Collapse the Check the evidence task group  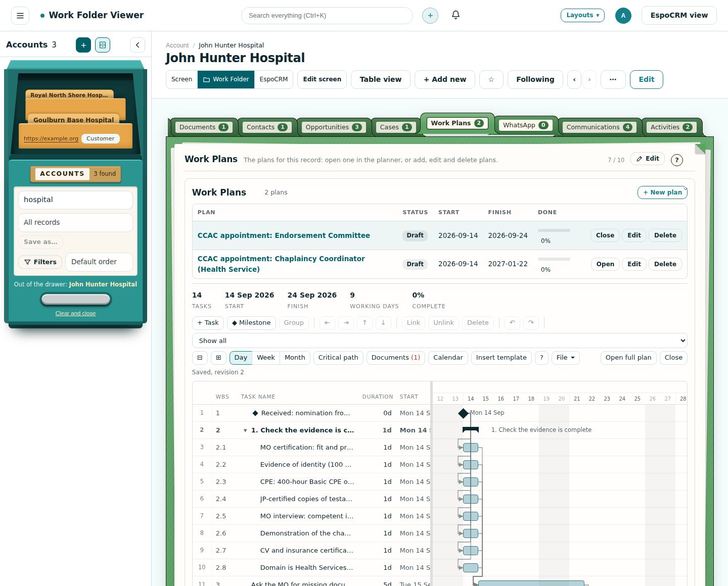pos(245,430)
